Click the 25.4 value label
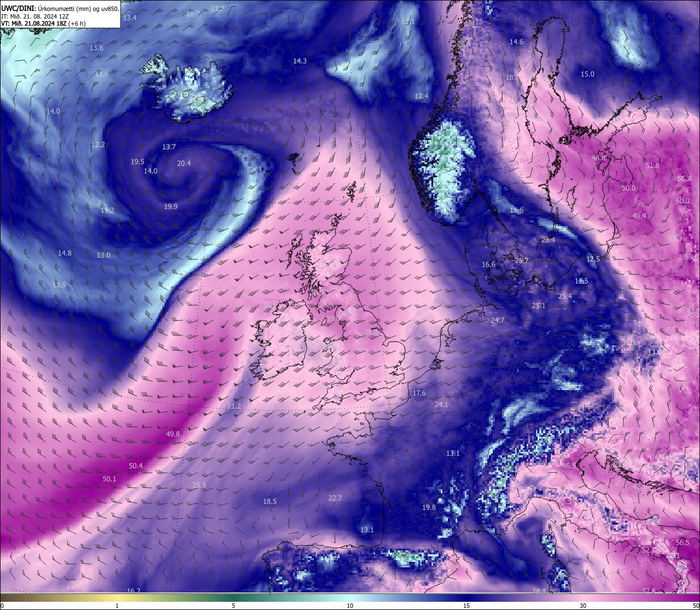Screen dimensions: 700x610 tap(565, 296)
